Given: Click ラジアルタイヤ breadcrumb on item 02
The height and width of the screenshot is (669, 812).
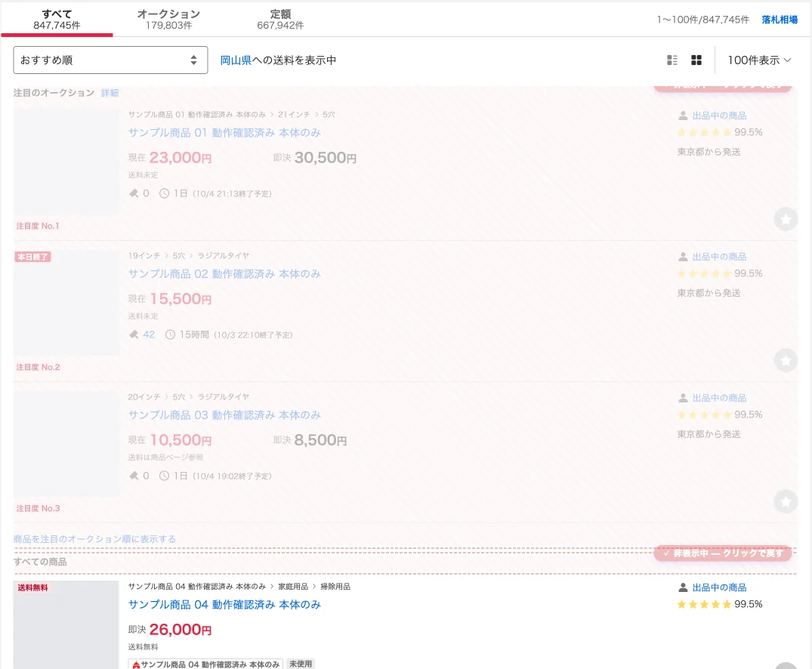Looking at the screenshot, I should (223, 256).
